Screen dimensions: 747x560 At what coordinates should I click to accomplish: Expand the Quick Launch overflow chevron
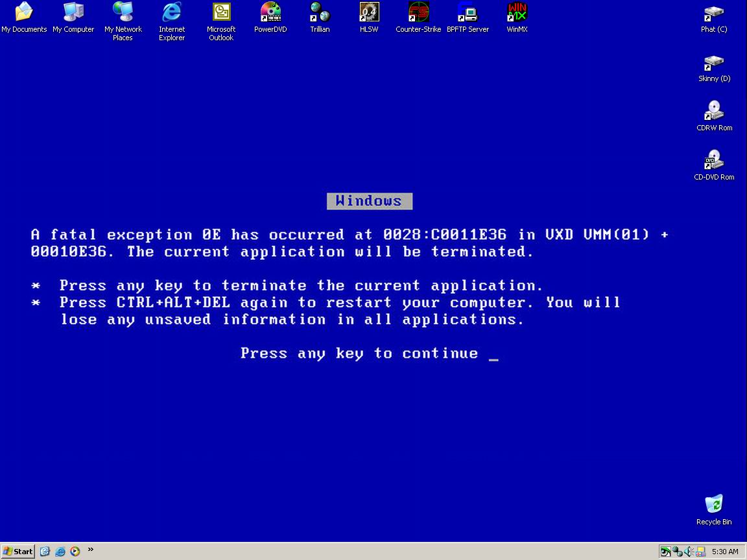[x=91, y=550]
